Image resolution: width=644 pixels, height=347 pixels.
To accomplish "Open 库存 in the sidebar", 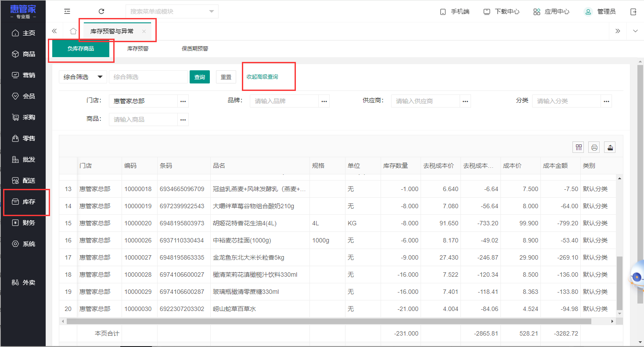I will pyautogui.click(x=23, y=202).
